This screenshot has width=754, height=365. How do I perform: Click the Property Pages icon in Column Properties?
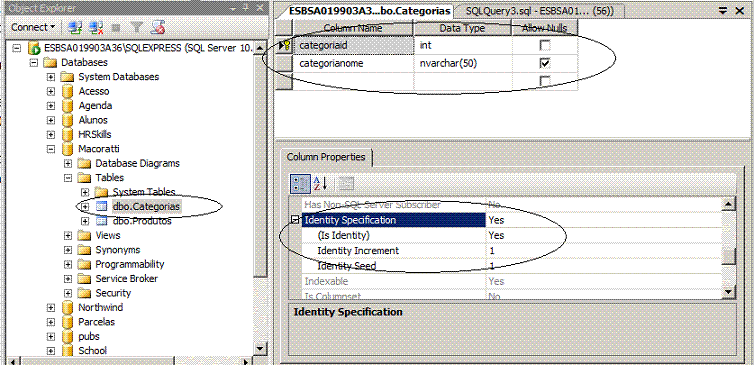click(346, 183)
